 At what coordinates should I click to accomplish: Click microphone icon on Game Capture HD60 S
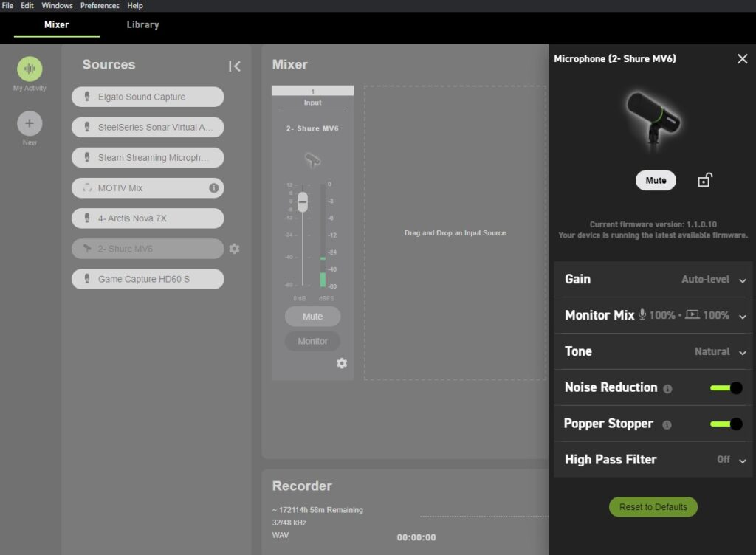pos(87,278)
